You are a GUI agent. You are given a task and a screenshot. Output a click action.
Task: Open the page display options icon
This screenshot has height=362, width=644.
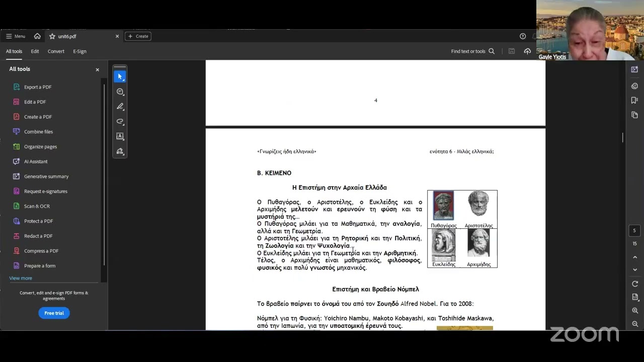[x=635, y=297]
